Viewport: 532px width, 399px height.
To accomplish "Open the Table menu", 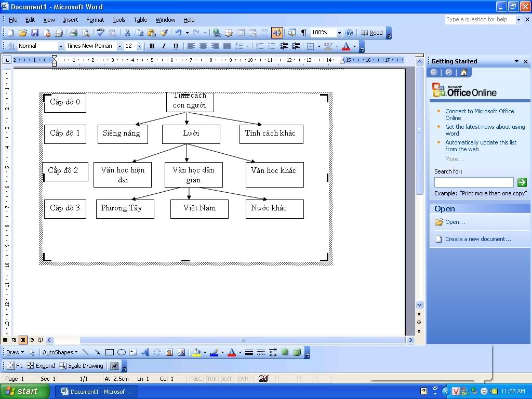I will tap(140, 20).
